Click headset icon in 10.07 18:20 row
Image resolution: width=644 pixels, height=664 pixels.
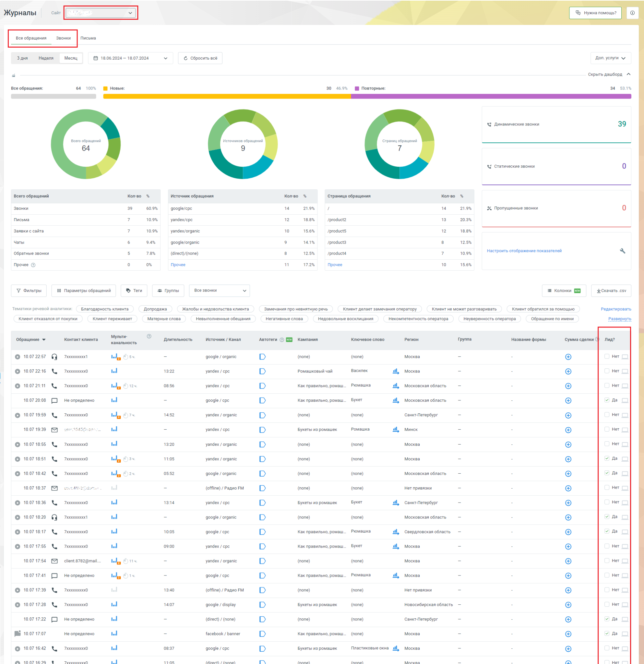pyautogui.click(x=54, y=517)
